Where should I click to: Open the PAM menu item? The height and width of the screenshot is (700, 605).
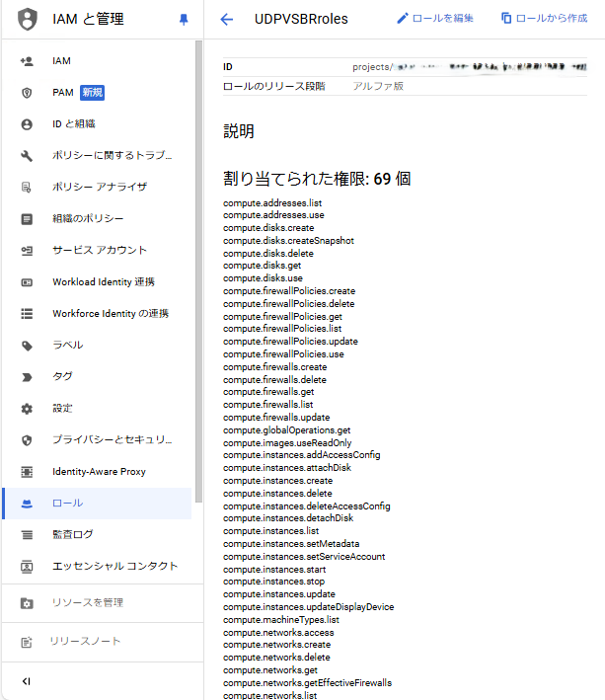click(63, 93)
